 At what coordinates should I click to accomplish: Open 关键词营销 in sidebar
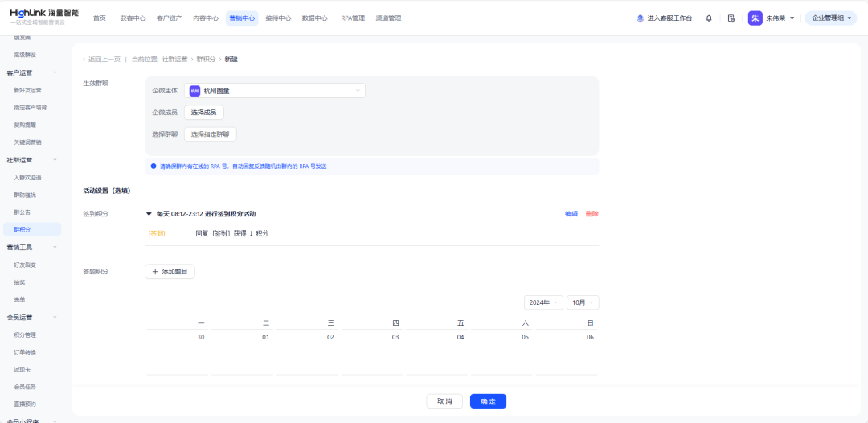(x=27, y=142)
